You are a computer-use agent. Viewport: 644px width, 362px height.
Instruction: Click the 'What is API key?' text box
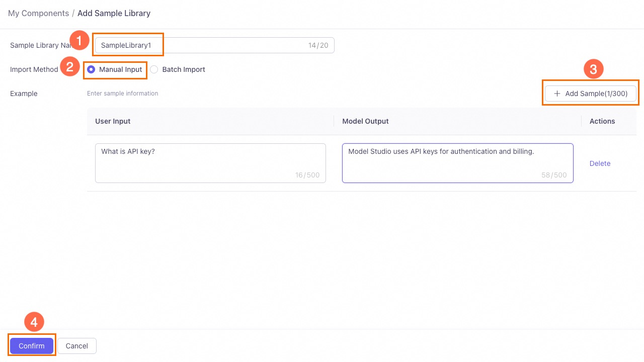click(x=210, y=163)
